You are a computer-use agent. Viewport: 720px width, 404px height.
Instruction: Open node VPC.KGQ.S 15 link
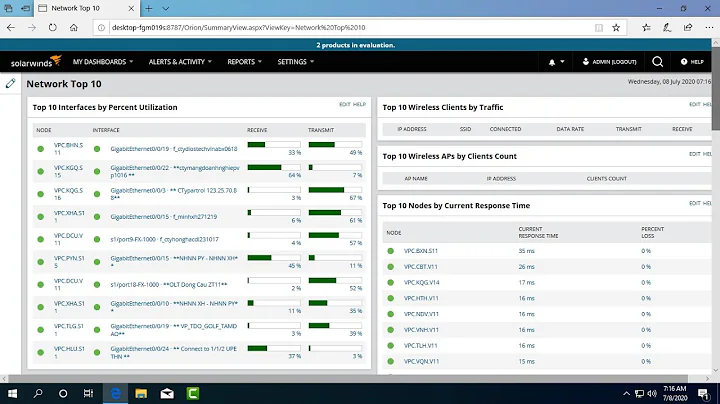point(68,171)
